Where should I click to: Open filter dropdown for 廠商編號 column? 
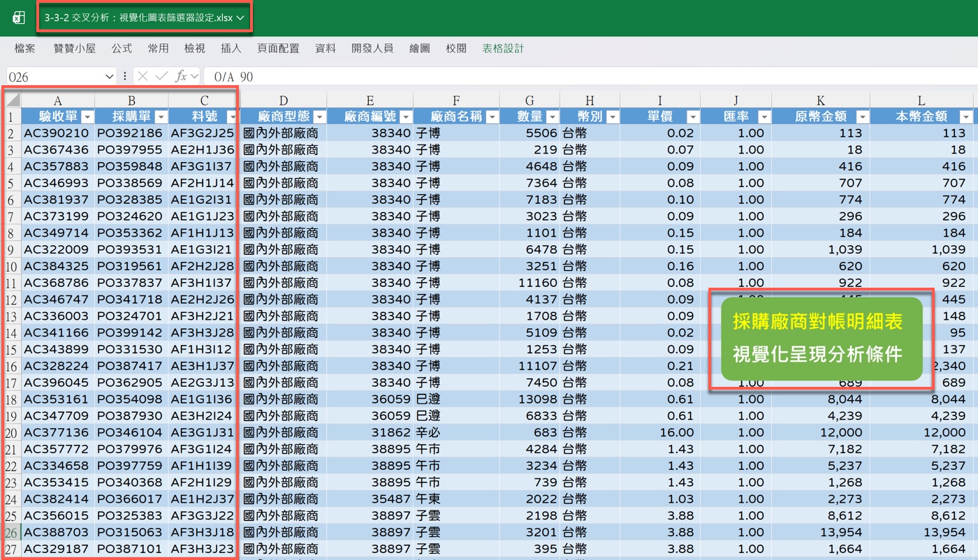[406, 117]
